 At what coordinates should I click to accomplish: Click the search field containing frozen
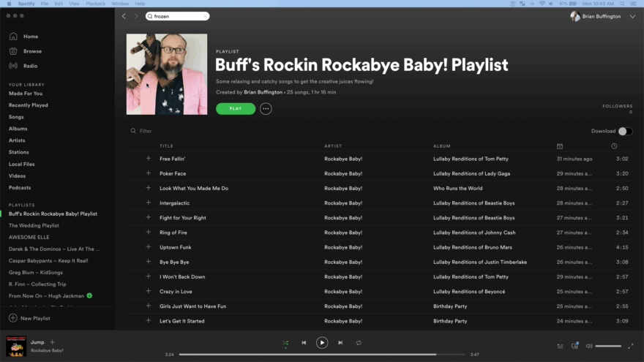pos(177,16)
